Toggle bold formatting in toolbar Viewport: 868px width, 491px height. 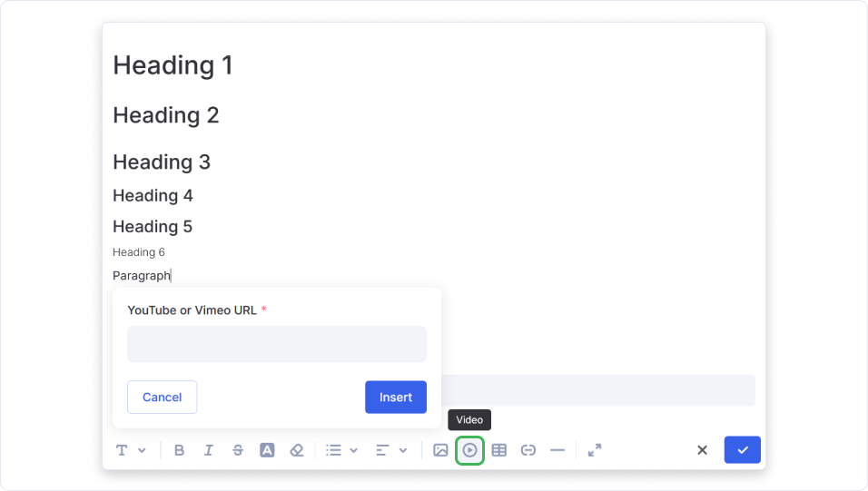[x=179, y=450]
